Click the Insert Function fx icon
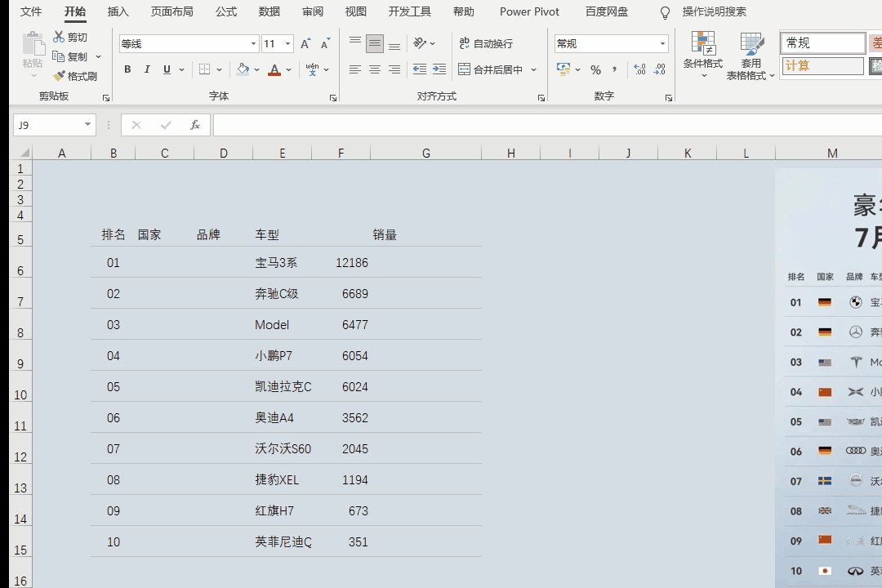This screenshot has height=588, width=882. (194, 125)
